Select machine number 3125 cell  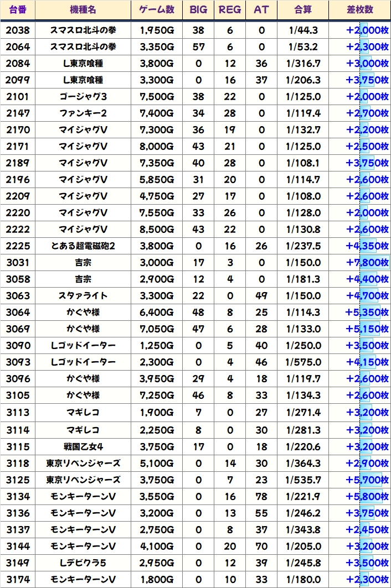pyautogui.click(x=18, y=480)
